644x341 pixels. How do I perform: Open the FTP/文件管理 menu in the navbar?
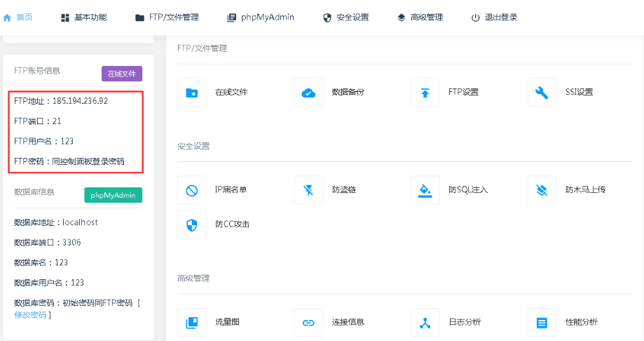(x=174, y=18)
